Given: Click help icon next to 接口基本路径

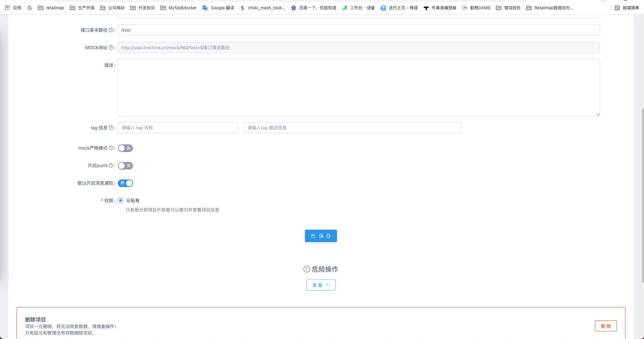Looking at the screenshot, I should coord(111,30).
